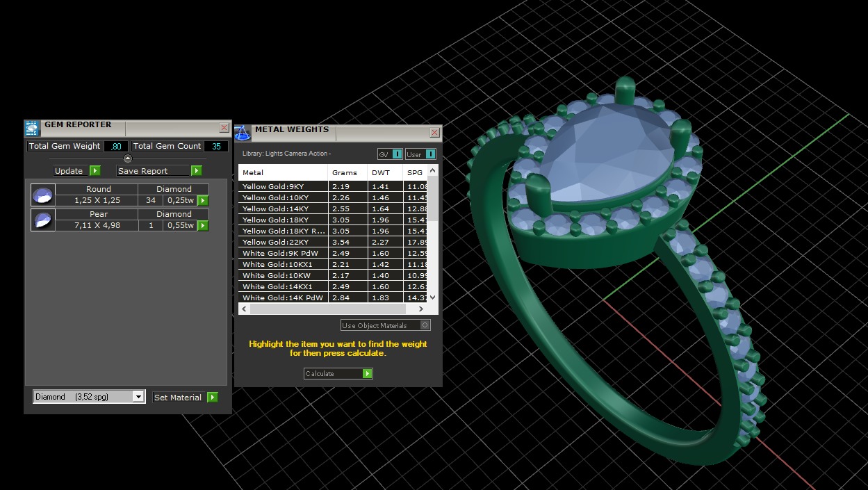The image size is (868, 490).
Task: Select the White Gold:10KW row
Action: click(x=333, y=275)
